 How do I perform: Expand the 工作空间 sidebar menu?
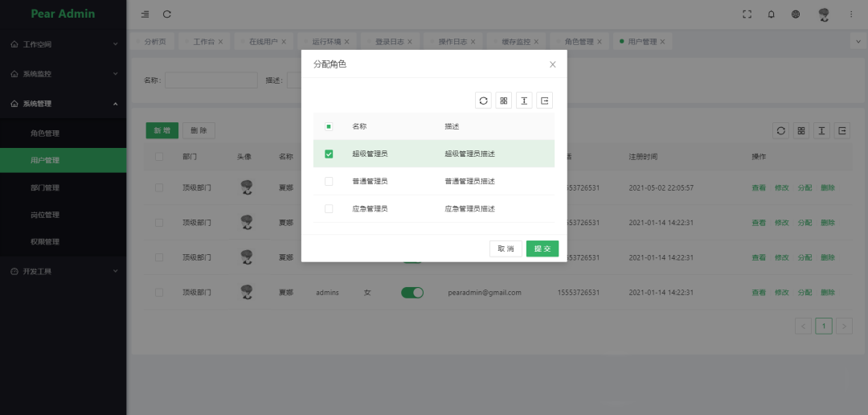coord(63,44)
